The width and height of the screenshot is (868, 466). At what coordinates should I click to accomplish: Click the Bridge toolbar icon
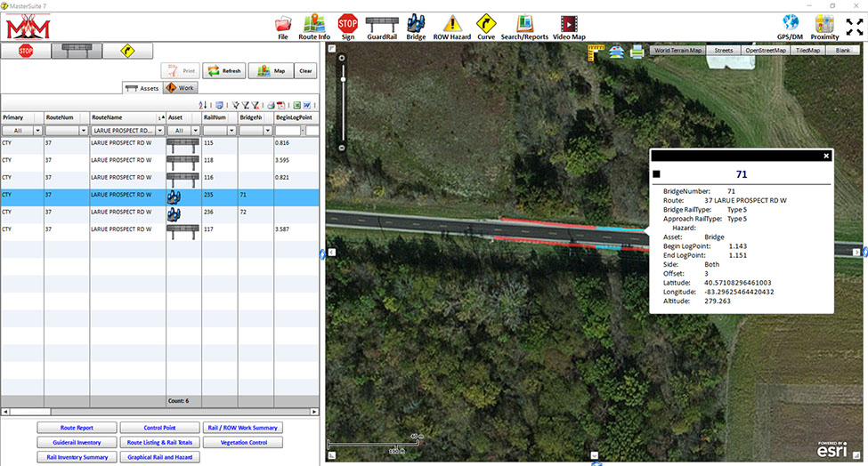click(x=416, y=24)
